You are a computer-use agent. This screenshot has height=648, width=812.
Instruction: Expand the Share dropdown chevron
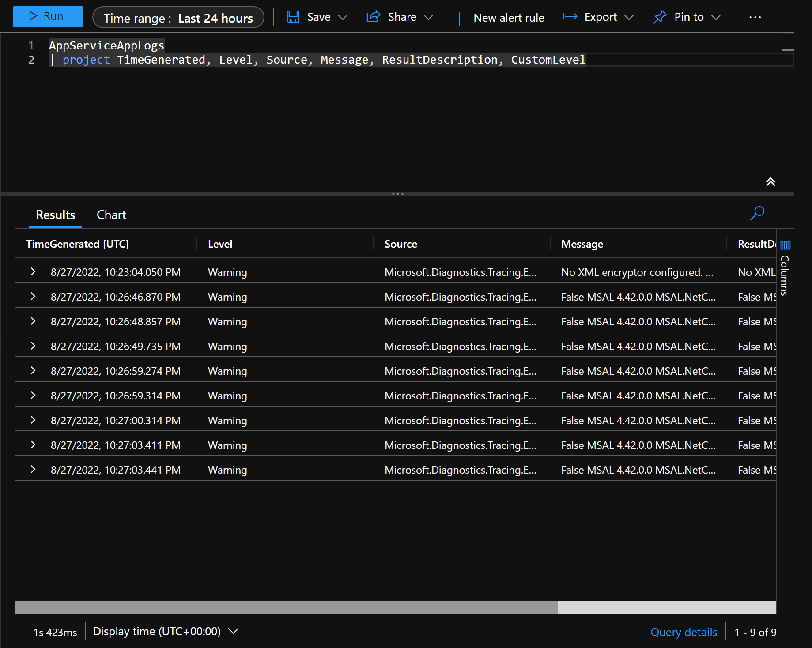point(428,17)
